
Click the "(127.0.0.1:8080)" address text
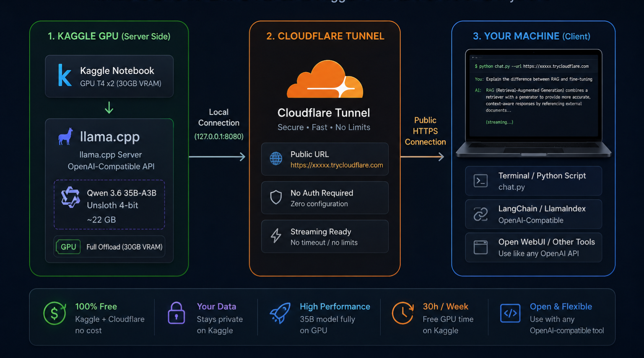point(219,137)
